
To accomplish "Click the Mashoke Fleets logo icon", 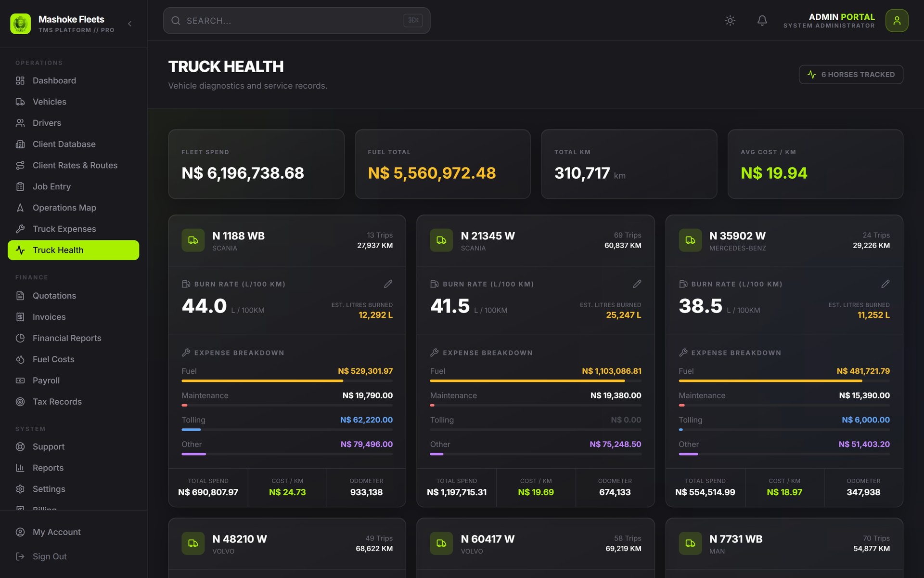I will pyautogui.click(x=20, y=24).
